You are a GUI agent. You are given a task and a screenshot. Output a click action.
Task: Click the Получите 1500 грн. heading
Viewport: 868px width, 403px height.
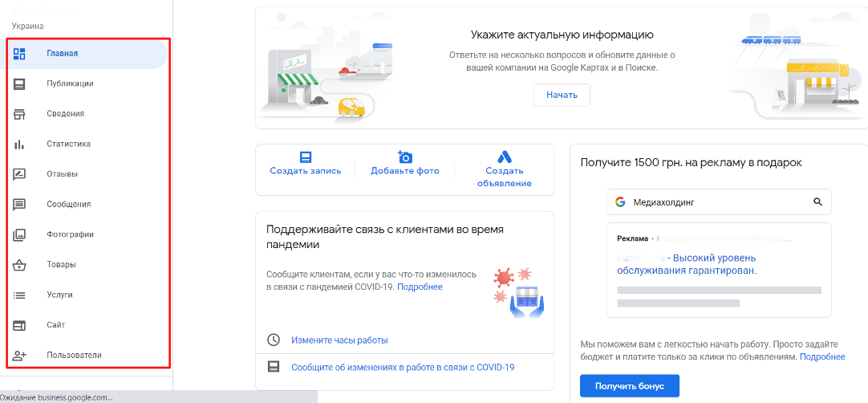[691, 162]
